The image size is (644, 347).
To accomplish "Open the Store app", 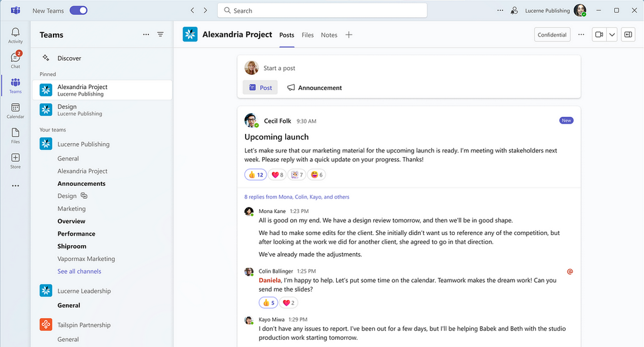I will click(x=15, y=160).
